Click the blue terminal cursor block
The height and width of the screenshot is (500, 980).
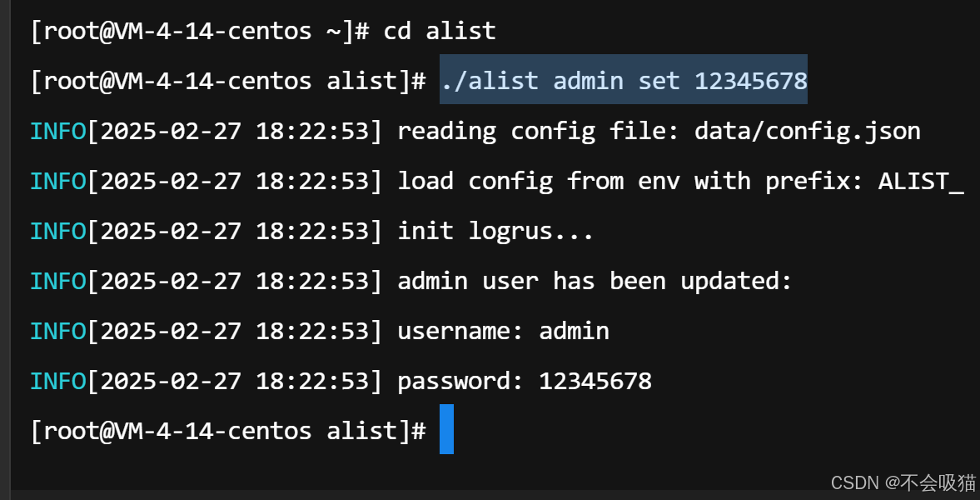pyautogui.click(x=447, y=429)
